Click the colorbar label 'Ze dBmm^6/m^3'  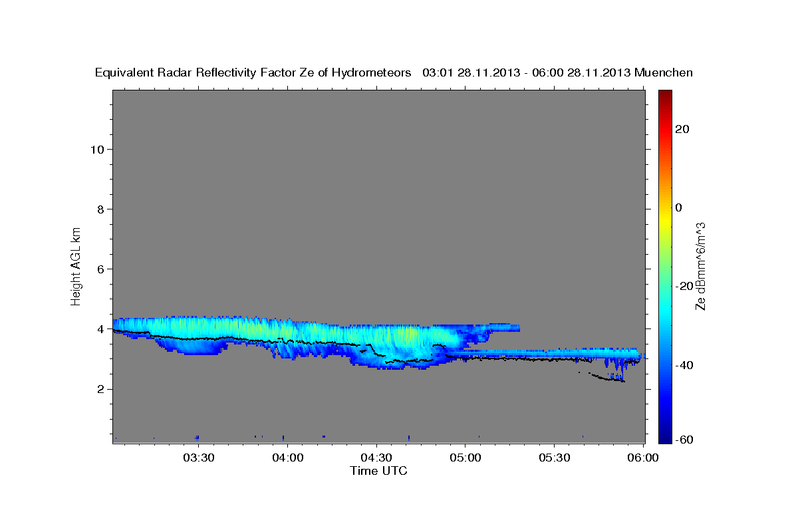(700, 266)
